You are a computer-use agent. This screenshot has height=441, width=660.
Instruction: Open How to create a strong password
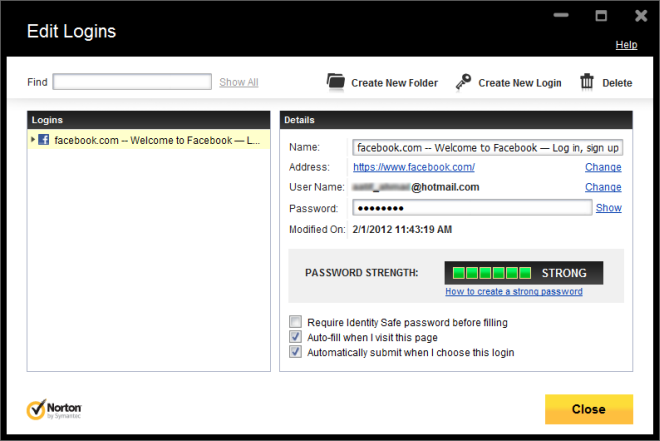point(514,291)
